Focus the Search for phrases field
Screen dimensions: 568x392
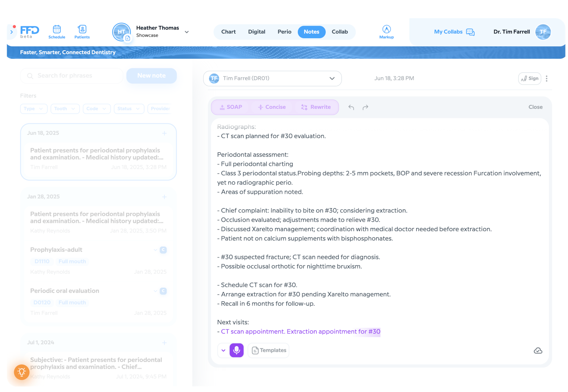click(x=72, y=76)
